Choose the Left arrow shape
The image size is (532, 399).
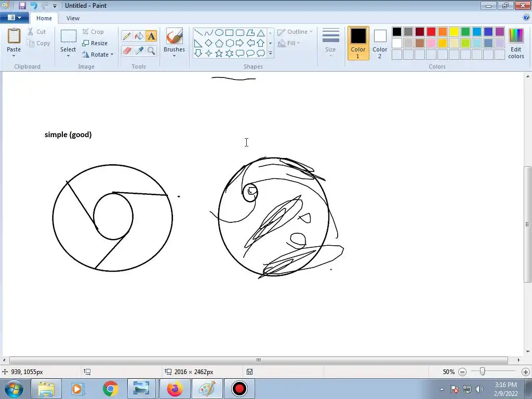pyautogui.click(x=250, y=43)
